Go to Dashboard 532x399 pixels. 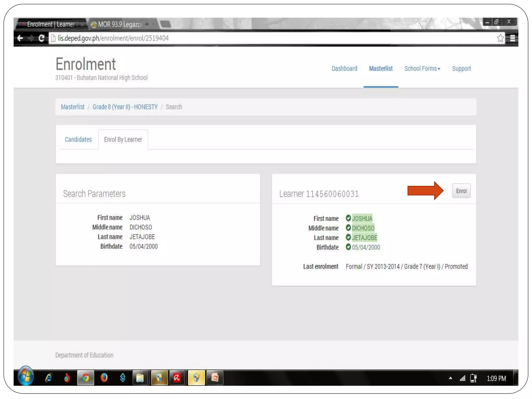point(344,69)
